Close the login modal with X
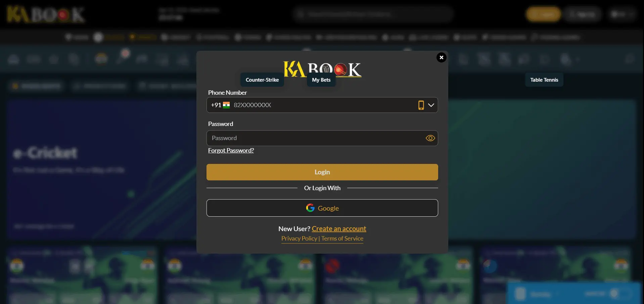 point(441,57)
